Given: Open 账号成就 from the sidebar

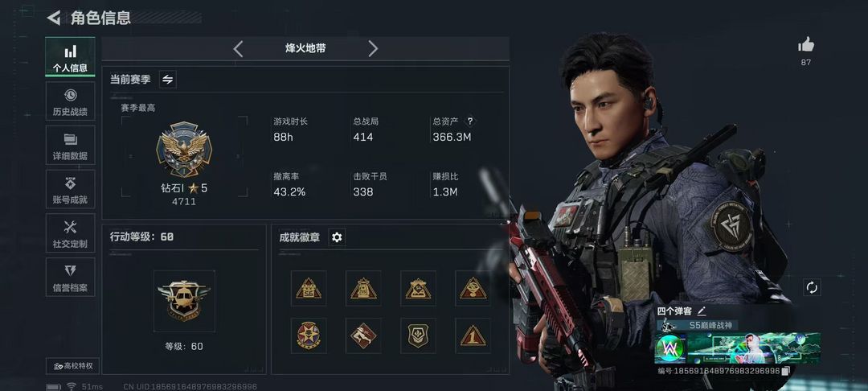Looking at the screenshot, I should 70,189.
